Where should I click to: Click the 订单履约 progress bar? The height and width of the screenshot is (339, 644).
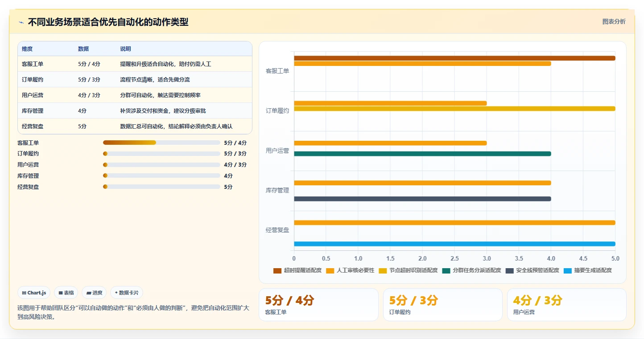[x=161, y=154]
